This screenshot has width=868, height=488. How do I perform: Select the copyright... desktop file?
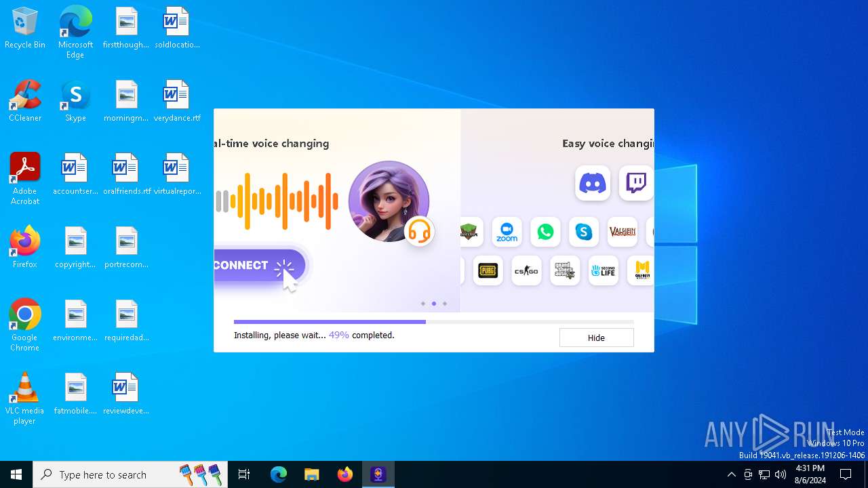[75, 247]
